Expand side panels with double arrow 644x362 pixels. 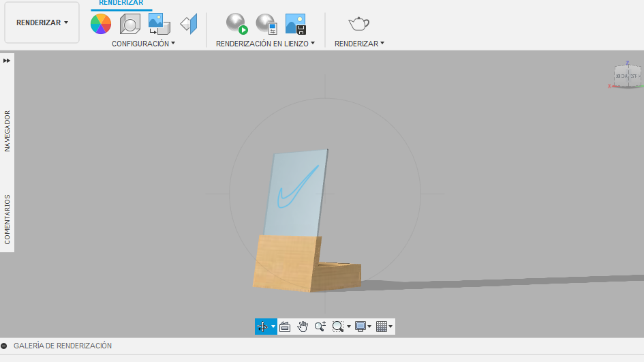coord(7,61)
